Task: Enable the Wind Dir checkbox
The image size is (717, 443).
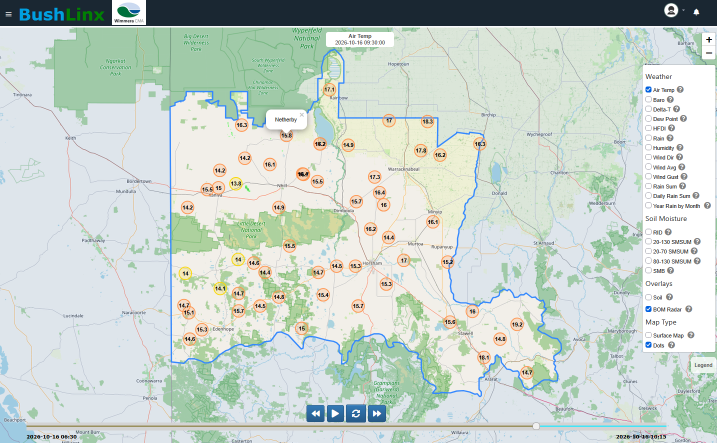Action: tap(648, 157)
